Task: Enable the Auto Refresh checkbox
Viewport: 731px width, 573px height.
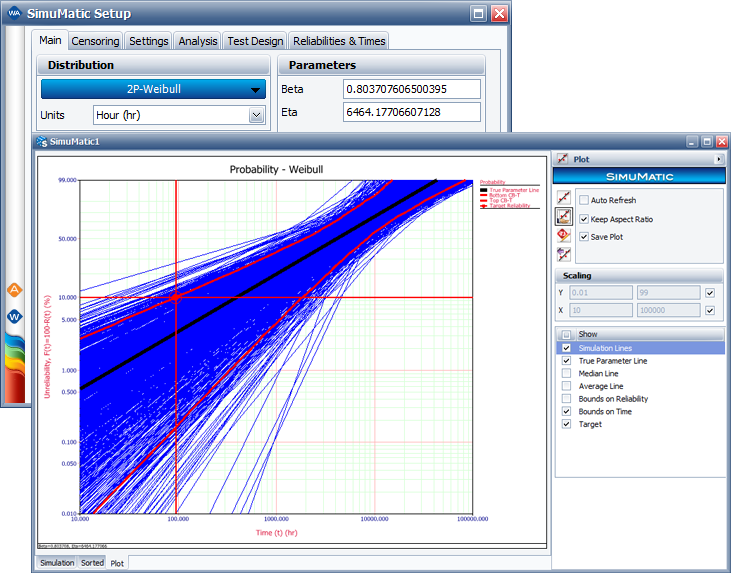Action: [x=584, y=200]
